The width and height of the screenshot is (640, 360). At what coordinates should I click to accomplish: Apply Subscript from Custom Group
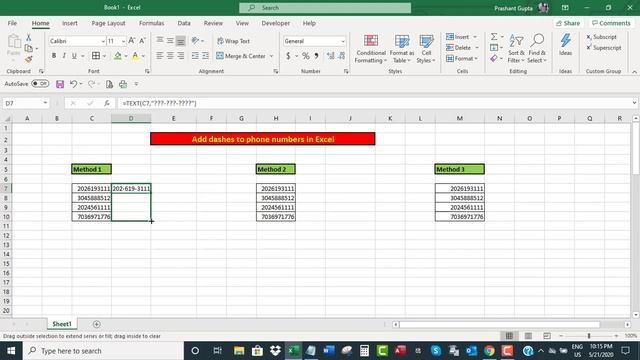coord(601,37)
